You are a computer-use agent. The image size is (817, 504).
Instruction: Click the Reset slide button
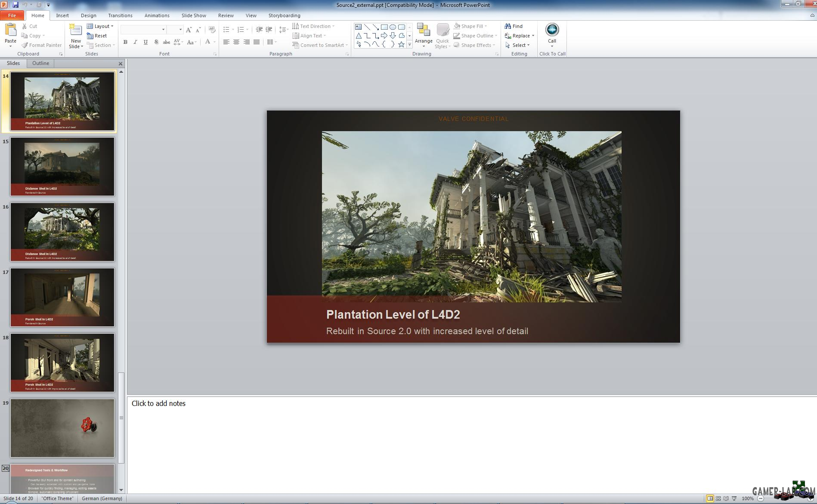click(x=97, y=36)
